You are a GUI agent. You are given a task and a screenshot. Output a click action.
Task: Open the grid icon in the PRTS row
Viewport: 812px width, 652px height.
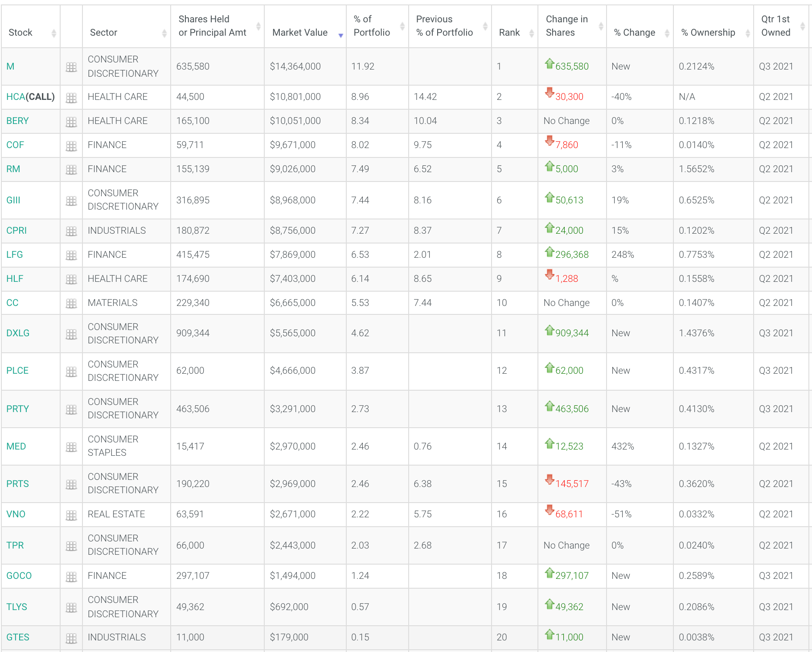pos(71,485)
